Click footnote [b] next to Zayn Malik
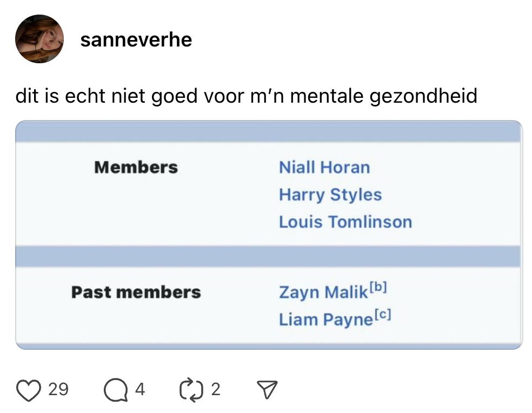 coord(377,287)
